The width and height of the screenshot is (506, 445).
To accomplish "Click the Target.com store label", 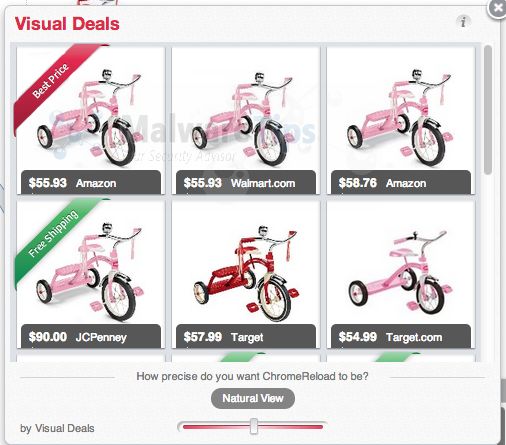I will [414, 337].
